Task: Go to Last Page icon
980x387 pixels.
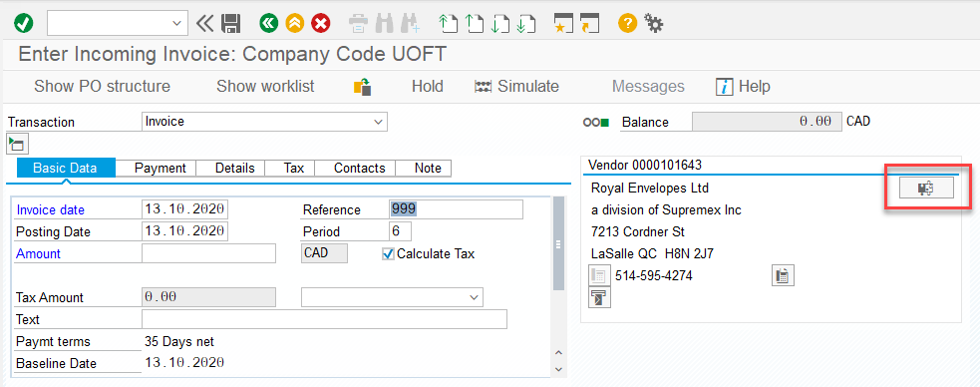Action: [x=526, y=24]
